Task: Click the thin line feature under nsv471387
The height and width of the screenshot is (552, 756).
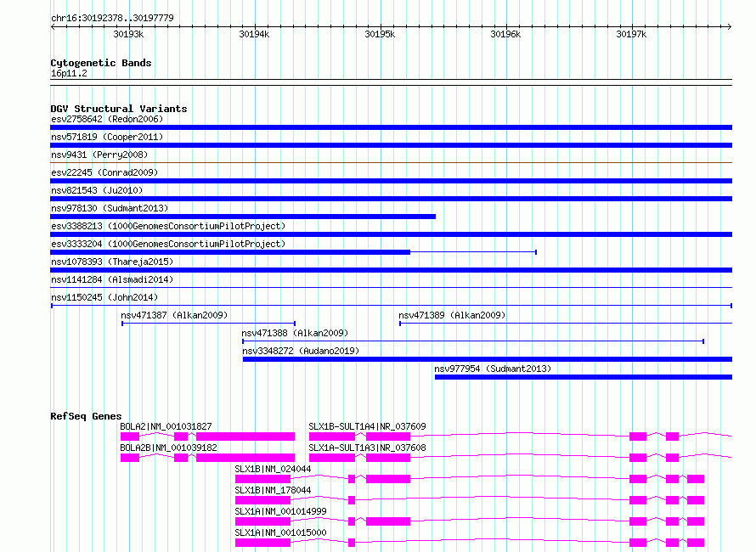Action: [x=208, y=324]
